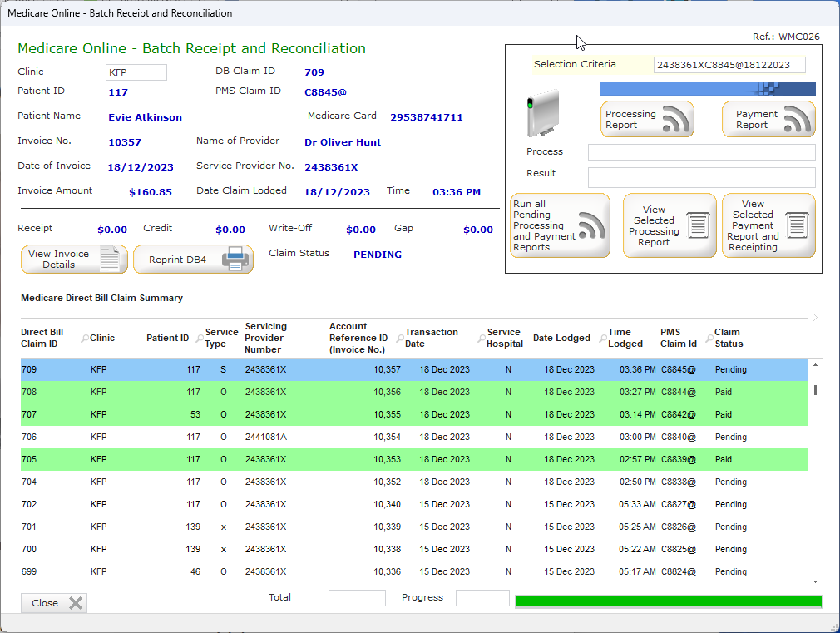Click the PENDING claim status value
840x633 pixels.
(377, 255)
